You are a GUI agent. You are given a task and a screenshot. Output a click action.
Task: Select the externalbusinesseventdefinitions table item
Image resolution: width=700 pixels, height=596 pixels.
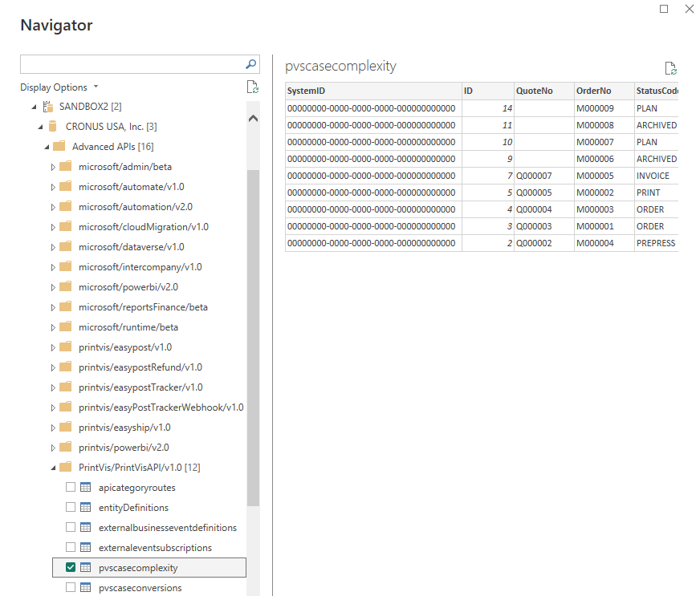point(167,528)
